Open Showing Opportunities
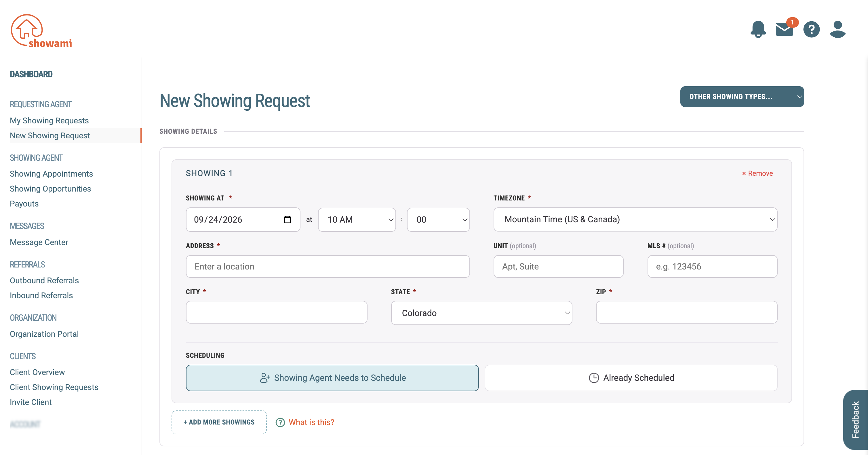Viewport: 868px width, 455px height. (x=50, y=189)
